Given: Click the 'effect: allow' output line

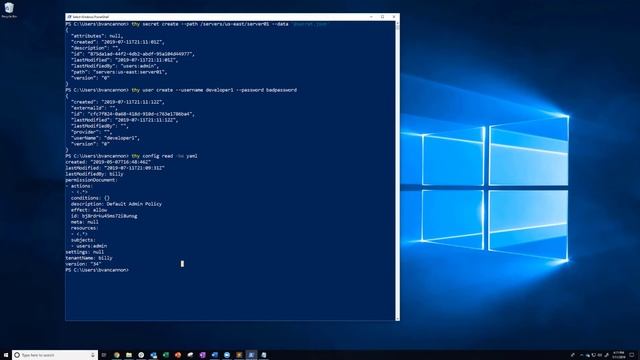Looking at the screenshot, I should pos(89,210).
